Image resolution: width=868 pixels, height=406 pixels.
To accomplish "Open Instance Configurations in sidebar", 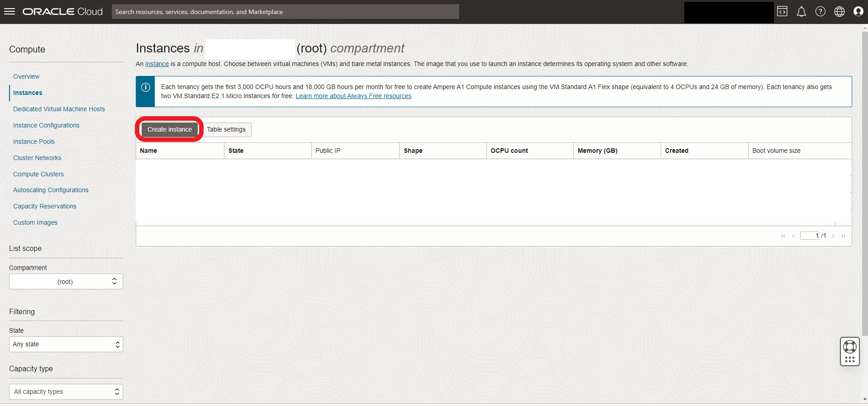I will 46,125.
